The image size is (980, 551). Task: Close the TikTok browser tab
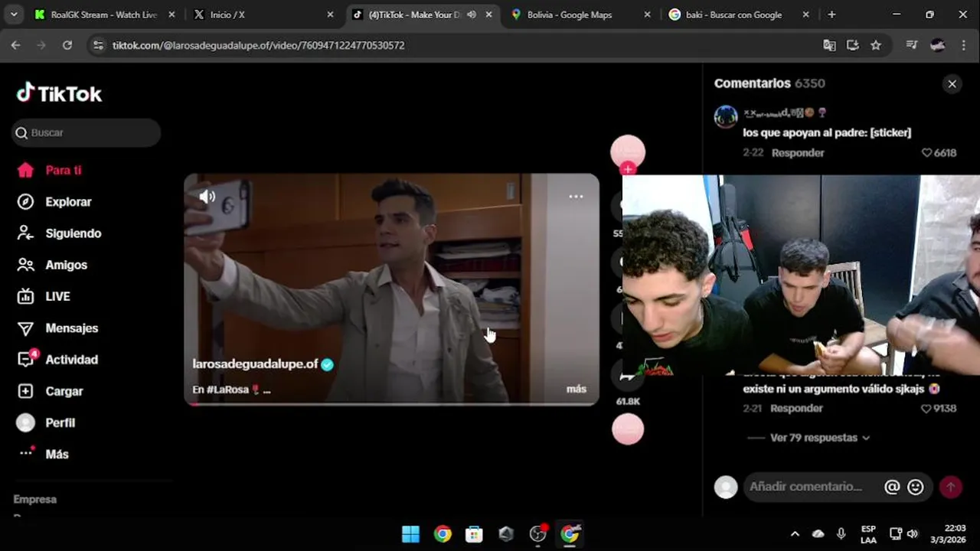click(x=488, y=15)
